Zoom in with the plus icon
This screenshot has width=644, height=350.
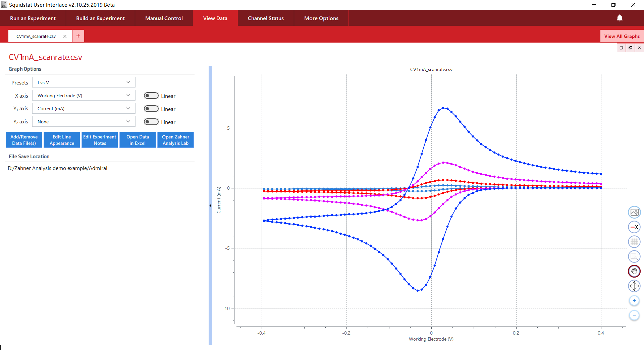click(x=634, y=301)
